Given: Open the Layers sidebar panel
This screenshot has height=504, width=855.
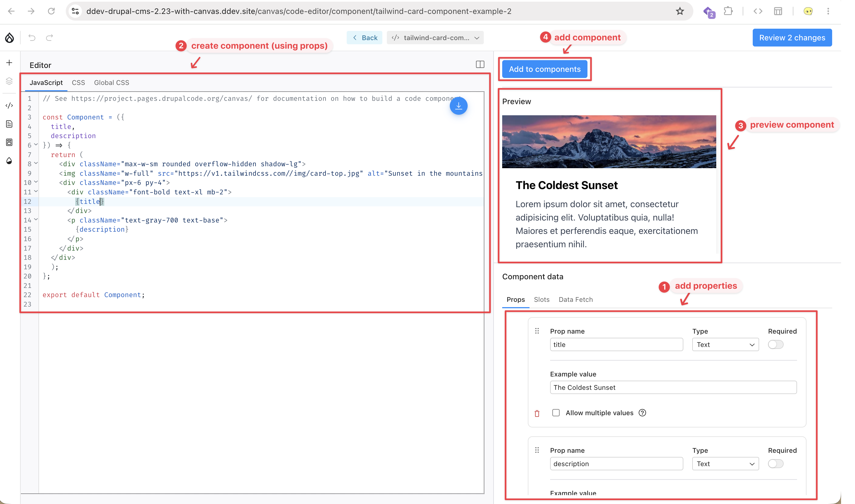Looking at the screenshot, I should point(9,81).
